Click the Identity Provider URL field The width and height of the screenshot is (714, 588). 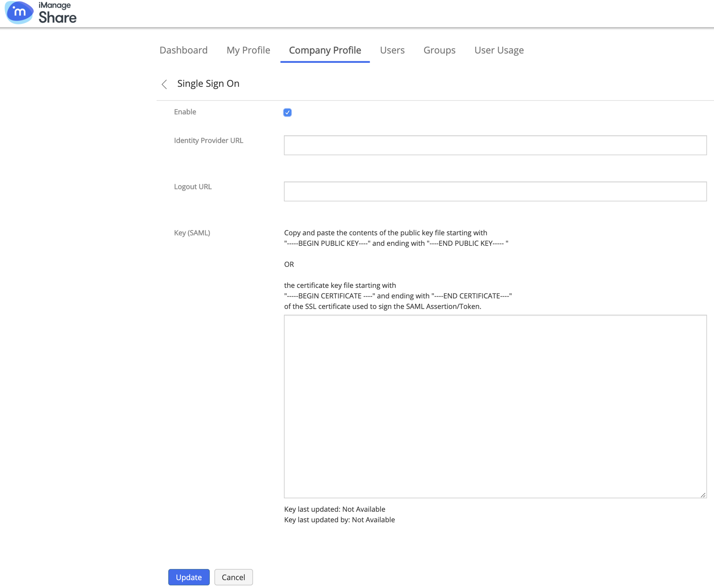pyautogui.click(x=495, y=145)
